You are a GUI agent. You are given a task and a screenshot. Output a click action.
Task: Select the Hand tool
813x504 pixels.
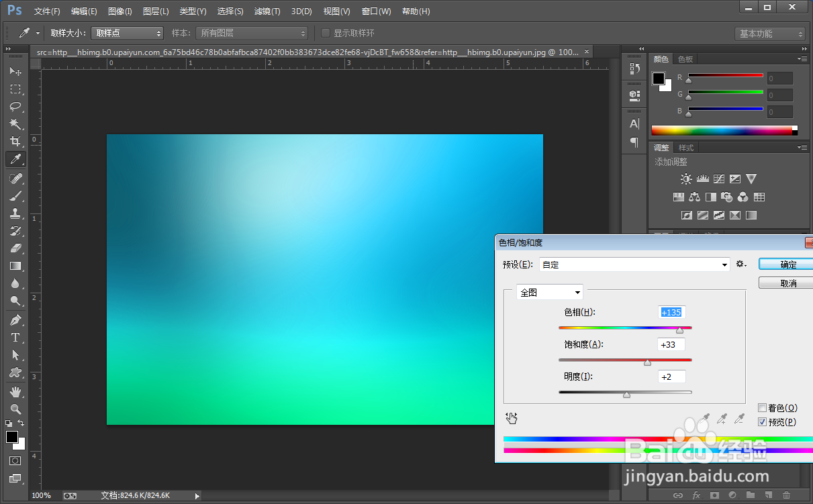click(15, 392)
